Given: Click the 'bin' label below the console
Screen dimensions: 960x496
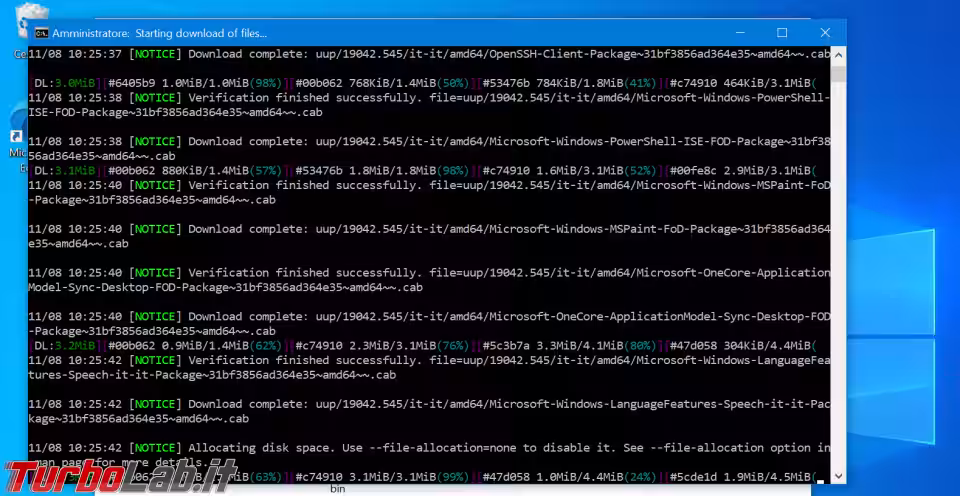Looking at the screenshot, I should 337,490.
